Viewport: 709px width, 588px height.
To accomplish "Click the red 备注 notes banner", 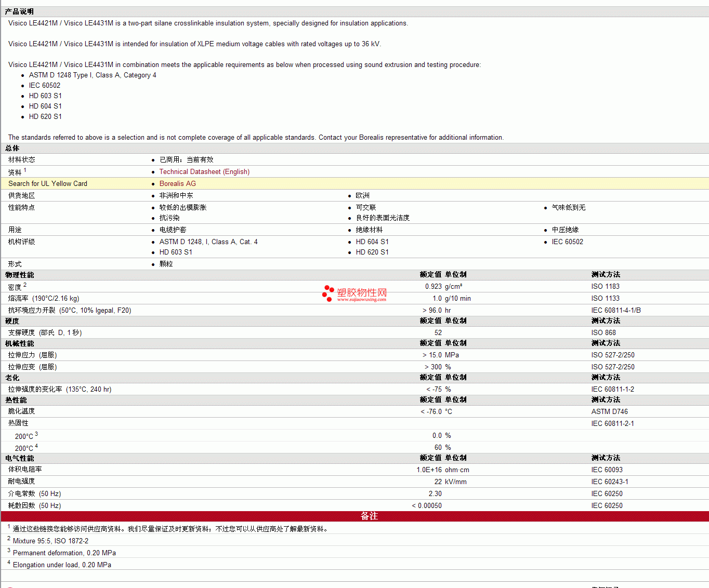I will (355, 516).
